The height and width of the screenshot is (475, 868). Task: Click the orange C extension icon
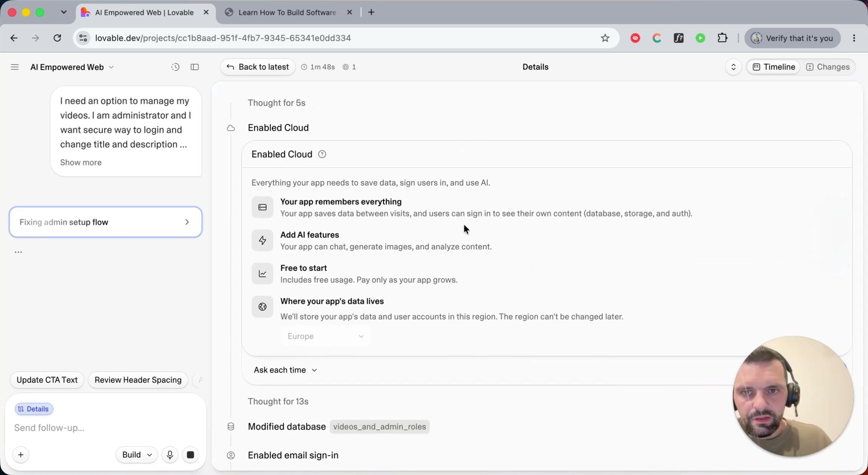point(657,38)
